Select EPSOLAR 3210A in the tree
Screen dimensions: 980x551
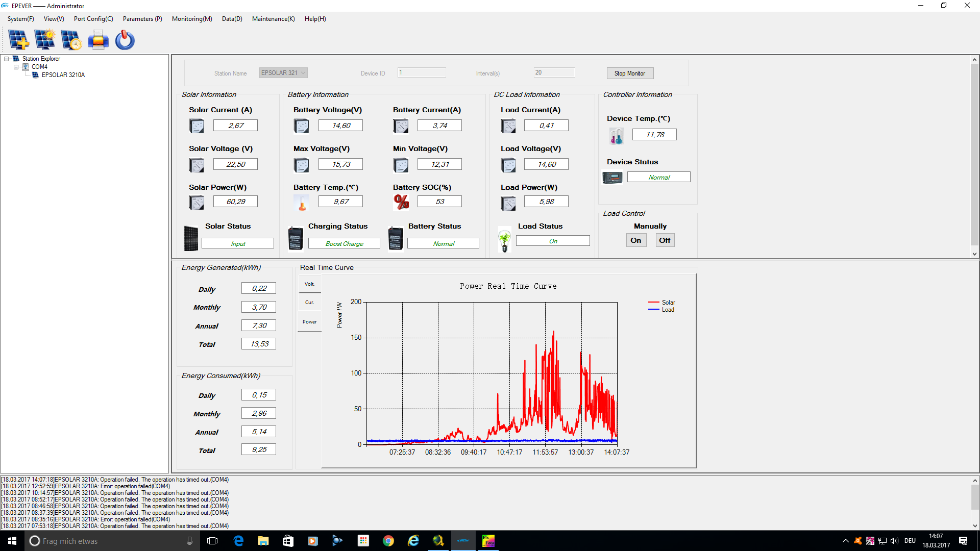coord(63,75)
